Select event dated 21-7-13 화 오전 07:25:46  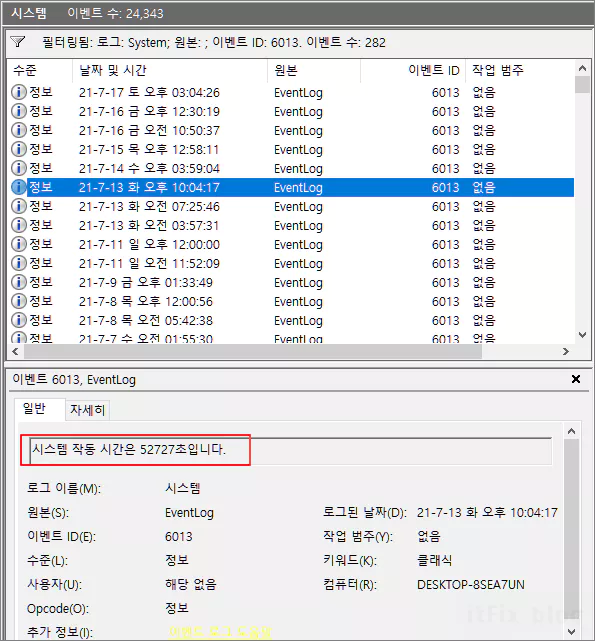pyautogui.click(x=290, y=206)
